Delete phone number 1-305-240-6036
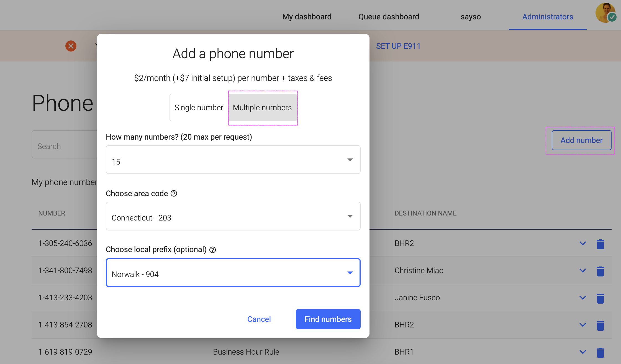 pyautogui.click(x=601, y=244)
